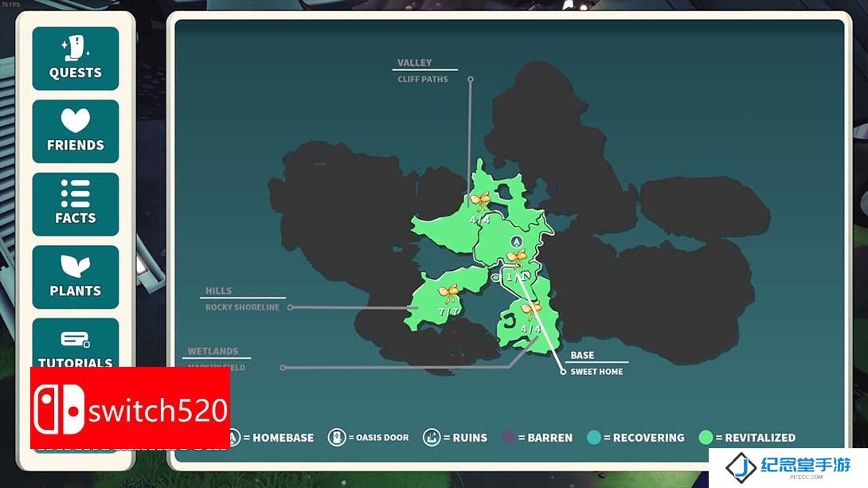Select the BASE label

click(x=582, y=355)
